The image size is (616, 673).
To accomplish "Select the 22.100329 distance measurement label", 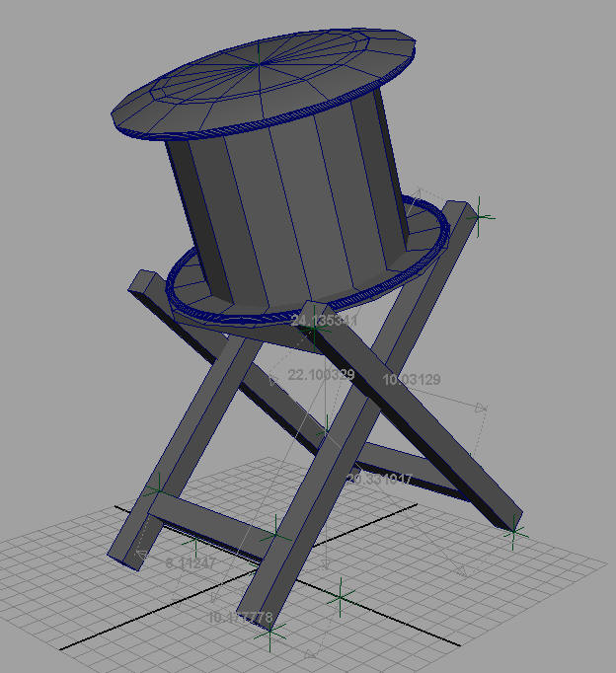I will [x=321, y=375].
